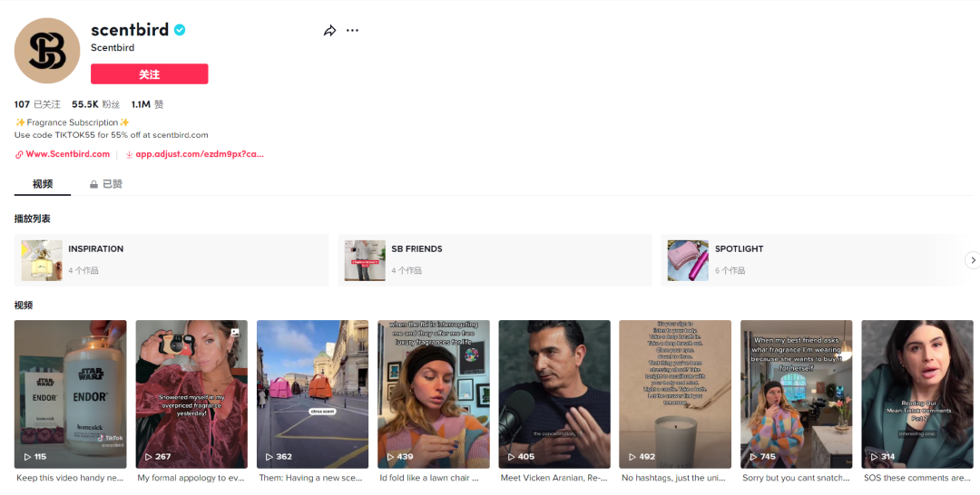The width and height of the screenshot is (980, 495).
Task: Click caption 'Sorry but you cant snatch...'
Action: (797, 478)
